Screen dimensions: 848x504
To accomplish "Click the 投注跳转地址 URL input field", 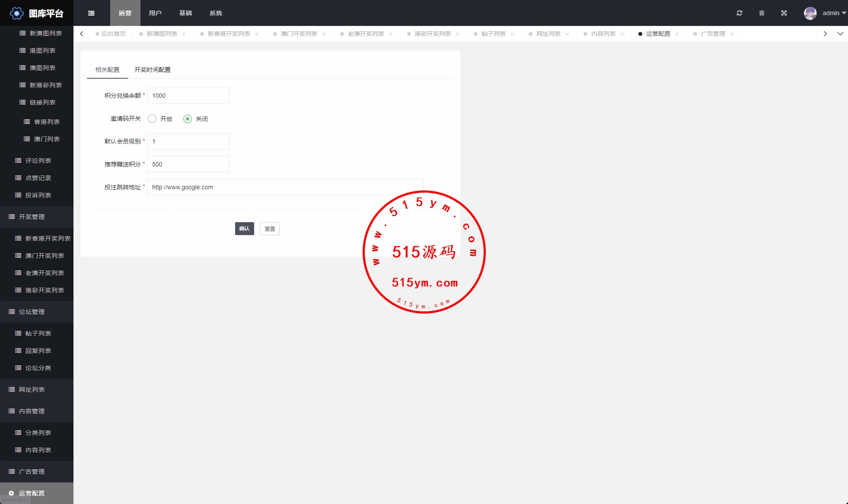I will coord(285,187).
